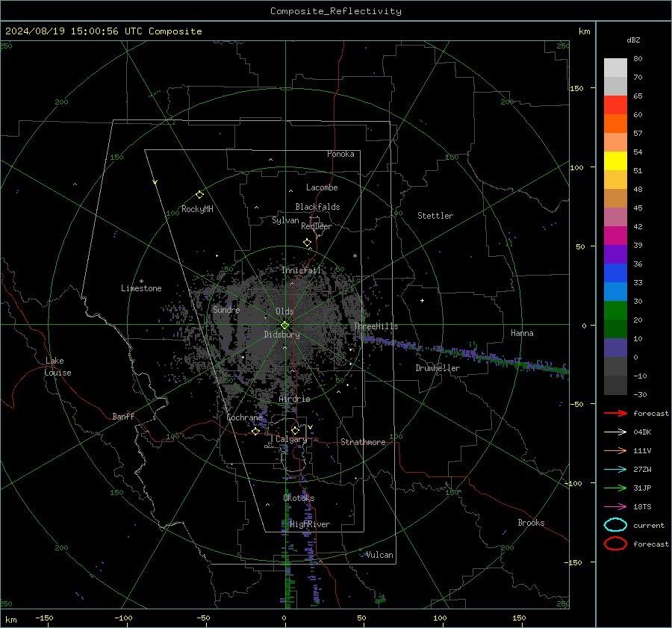Click the yellow diamond marker near RedDeer
672x628 pixels.
307,243
